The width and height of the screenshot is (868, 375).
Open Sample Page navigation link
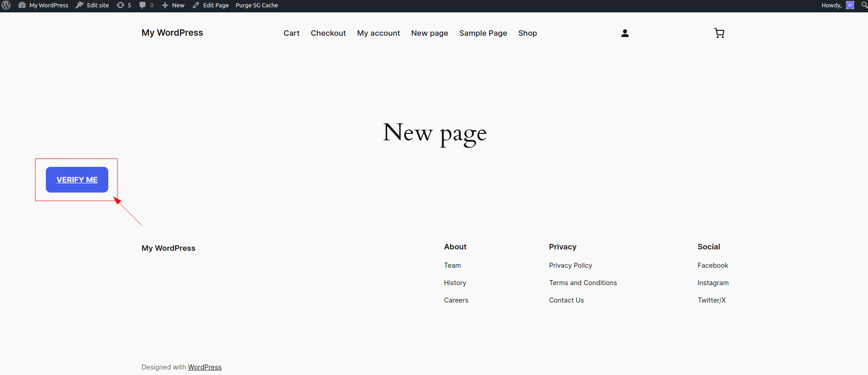pos(483,33)
